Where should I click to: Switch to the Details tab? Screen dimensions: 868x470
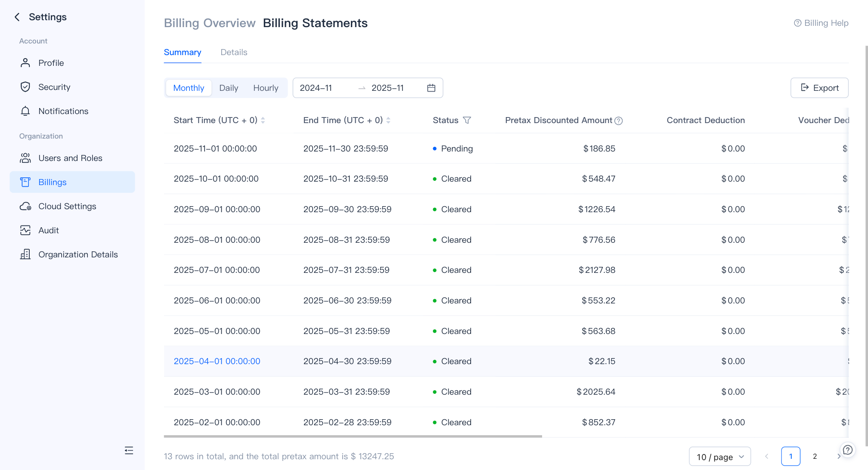pyautogui.click(x=234, y=52)
